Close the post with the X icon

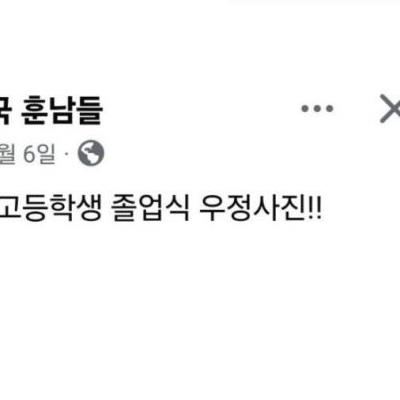point(390,108)
